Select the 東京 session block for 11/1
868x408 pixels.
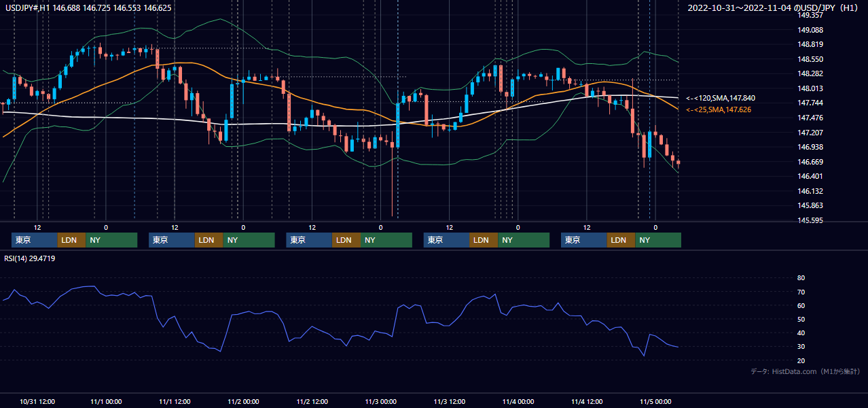click(x=172, y=240)
